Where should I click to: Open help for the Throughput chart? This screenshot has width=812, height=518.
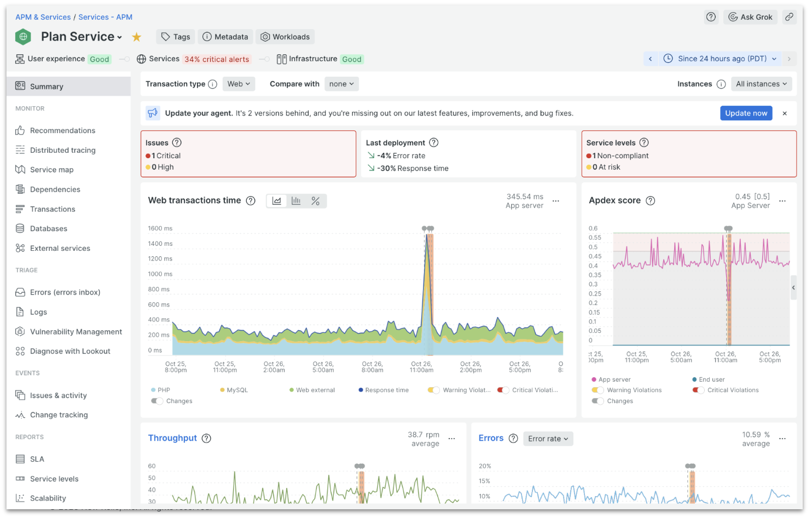[206, 438]
